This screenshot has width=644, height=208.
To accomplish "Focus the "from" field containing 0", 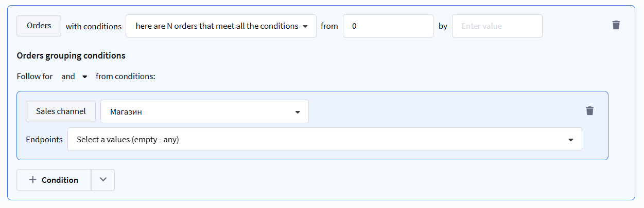I will point(388,26).
